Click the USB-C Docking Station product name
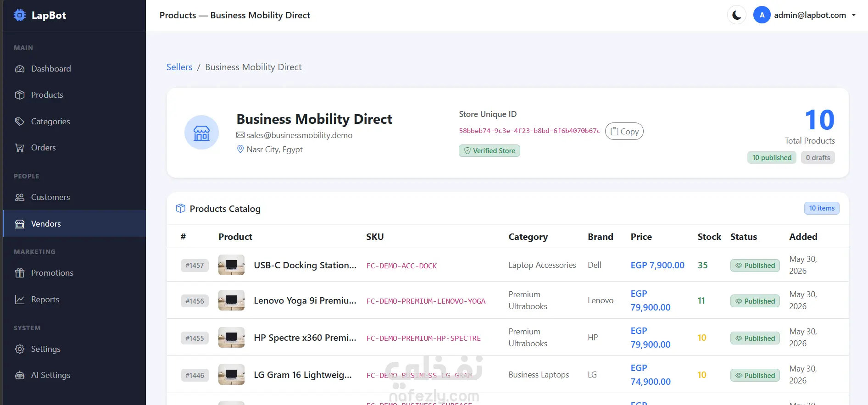This screenshot has width=868, height=405. (305, 265)
